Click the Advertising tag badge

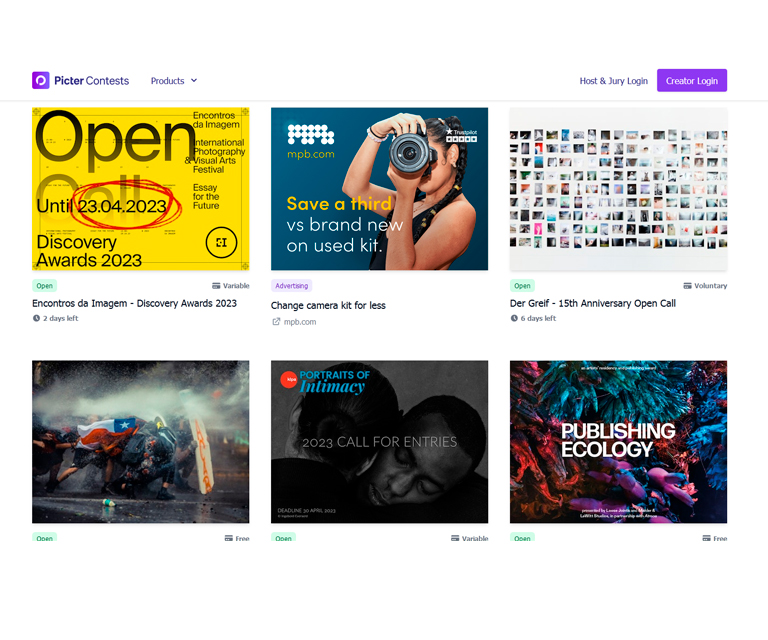pyautogui.click(x=292, y=286)
